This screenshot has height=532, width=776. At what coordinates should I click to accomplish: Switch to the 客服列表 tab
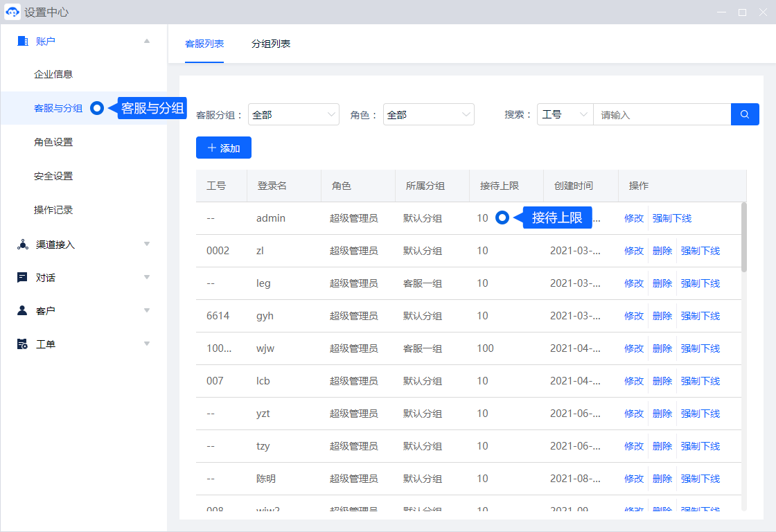tap(204, 44)
